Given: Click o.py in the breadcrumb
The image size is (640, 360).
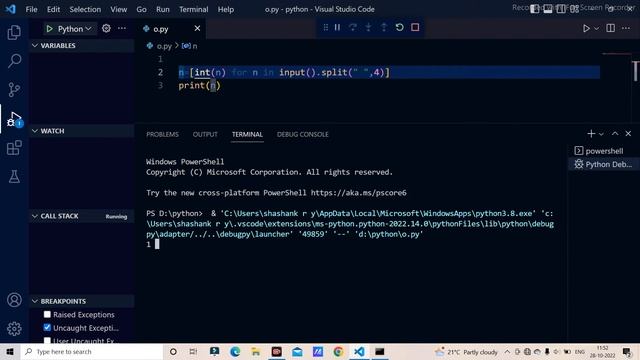Looking at the screenshot, I should 164,46.
